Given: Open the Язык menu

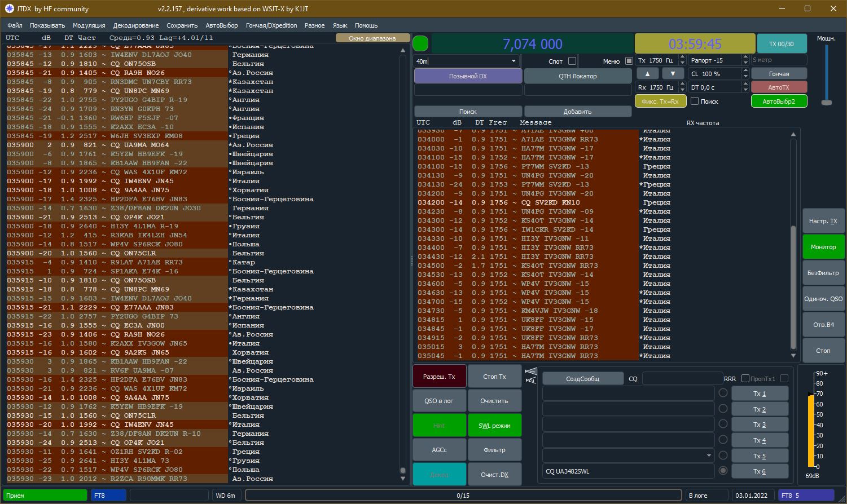Looking at the screenshot, I should [340, 25].
